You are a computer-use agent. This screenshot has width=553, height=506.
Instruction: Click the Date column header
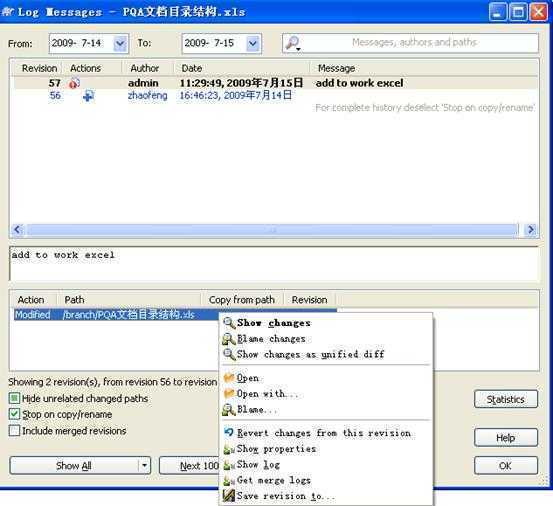[242, 68]
